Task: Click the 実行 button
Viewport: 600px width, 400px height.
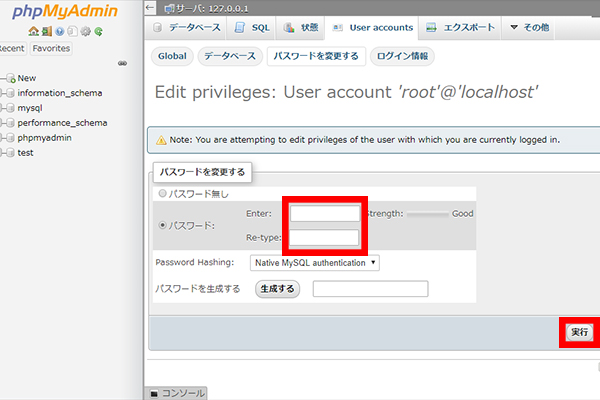Action: [x=579, y=331]
